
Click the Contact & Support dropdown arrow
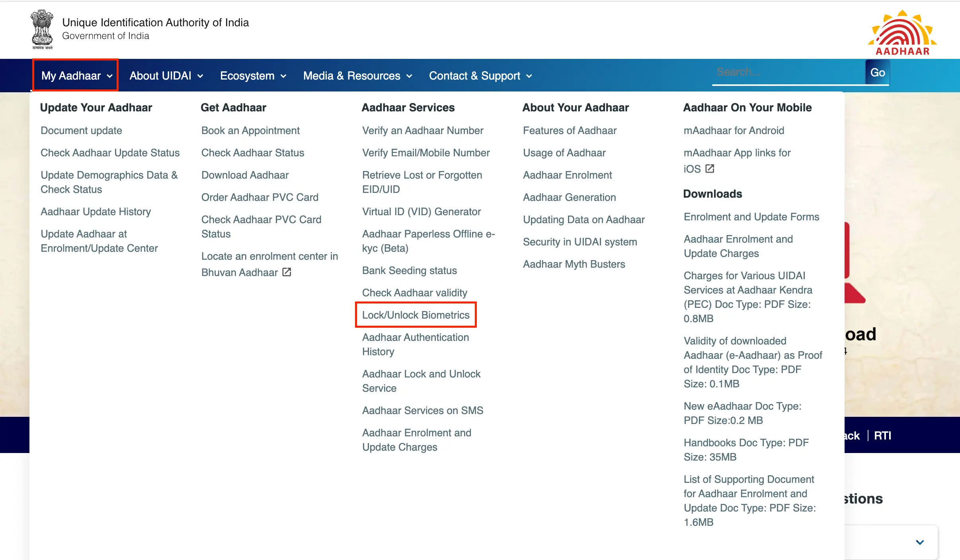[x=530, y=75]
